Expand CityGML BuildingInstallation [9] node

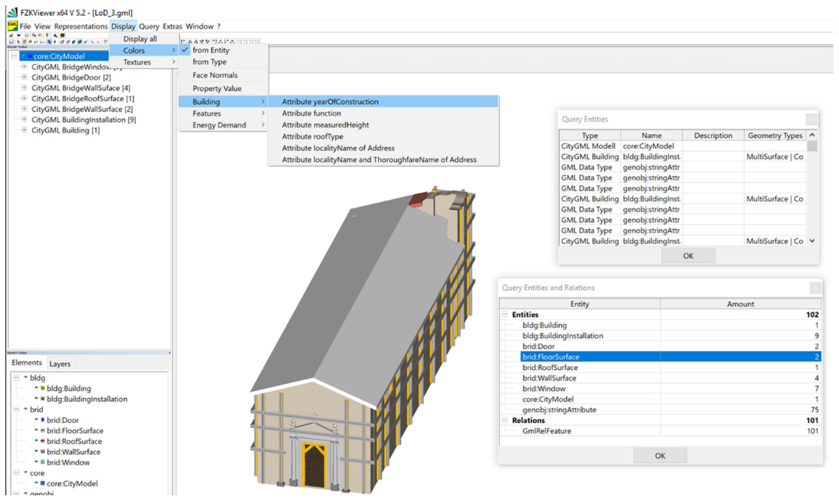(24, 120)
